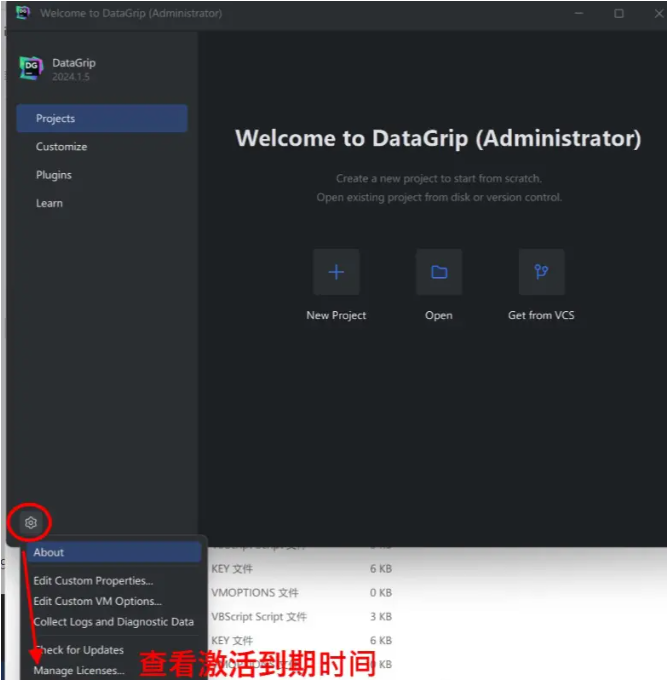Choose About from the gear menu
The height and width of the screenshot is (680, 667).
[114, 552]
